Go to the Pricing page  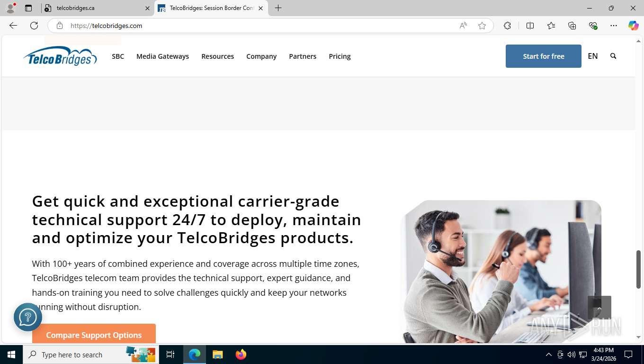340,56
